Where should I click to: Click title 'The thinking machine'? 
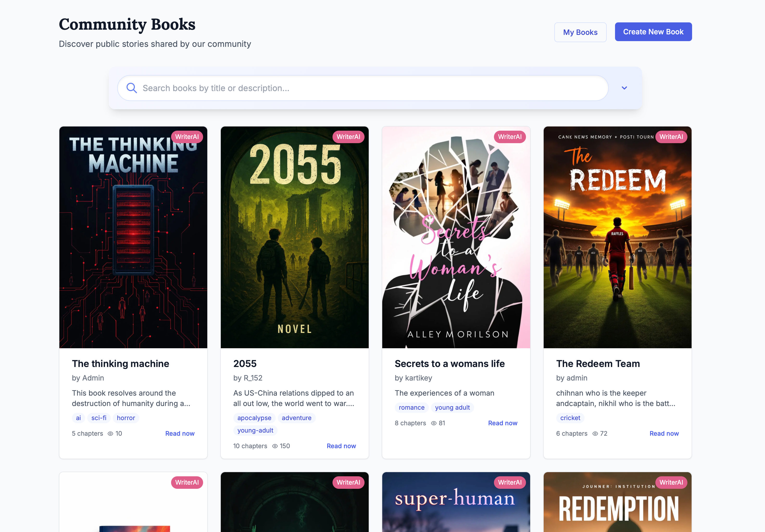(121, 363)
